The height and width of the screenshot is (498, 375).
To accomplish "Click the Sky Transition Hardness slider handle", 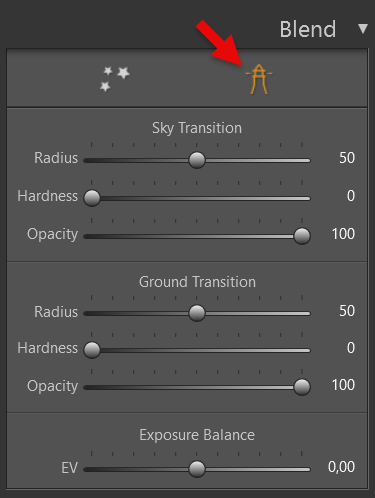I will pos(92,198).
